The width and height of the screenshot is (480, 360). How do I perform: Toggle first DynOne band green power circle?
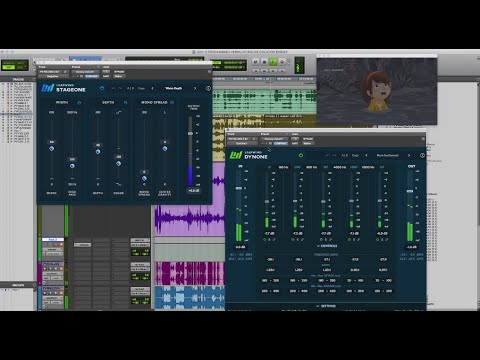(x=265, y=240)
